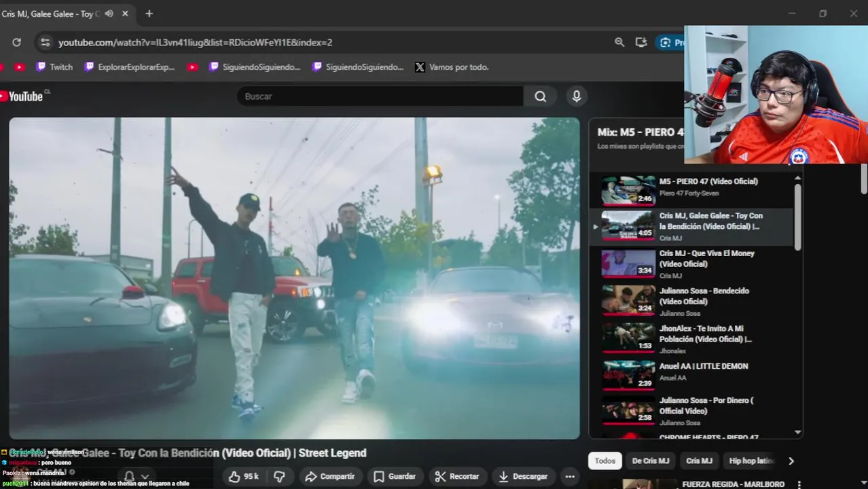Open options for FUERZA REGIDA - MARLBORO
868x489 pixels.
pos(799,485)
